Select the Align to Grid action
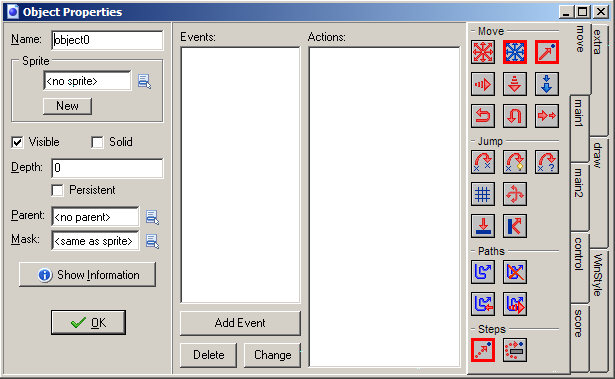 [483, 194]
